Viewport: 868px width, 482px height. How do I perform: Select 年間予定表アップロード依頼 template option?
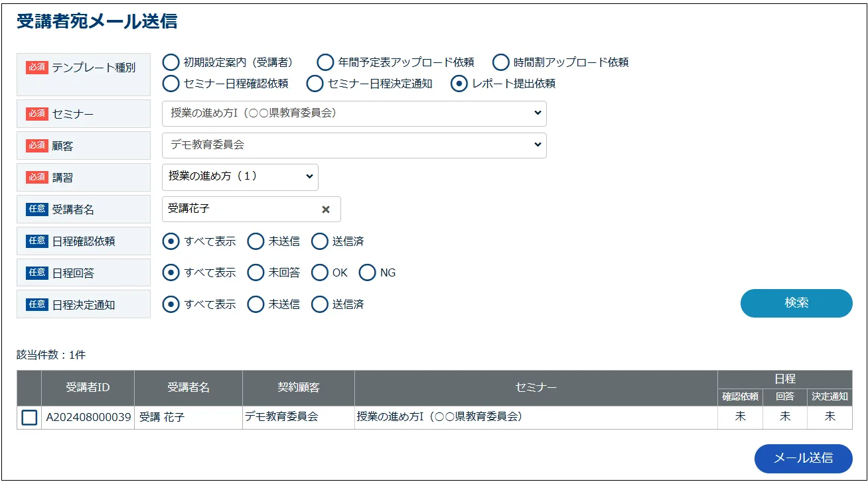click(325, 62)
